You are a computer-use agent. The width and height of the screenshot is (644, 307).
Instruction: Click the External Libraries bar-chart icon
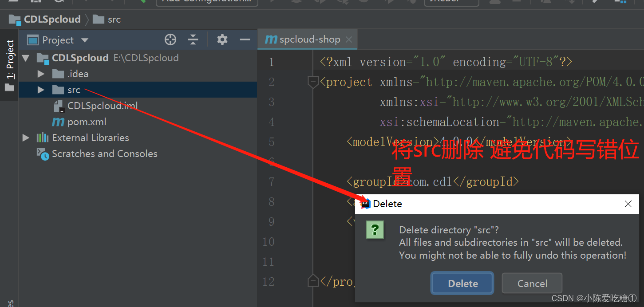[x=43, y=138]
